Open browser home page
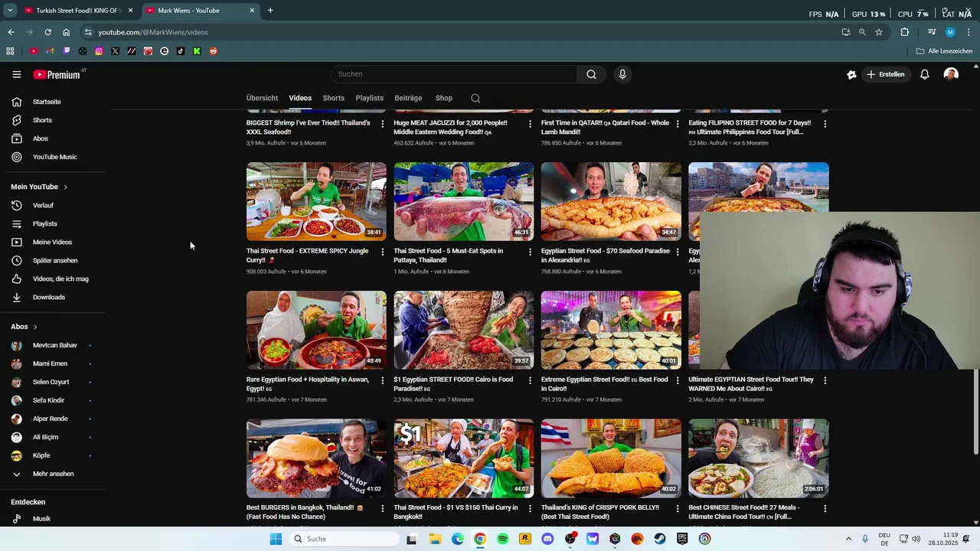 67,32
